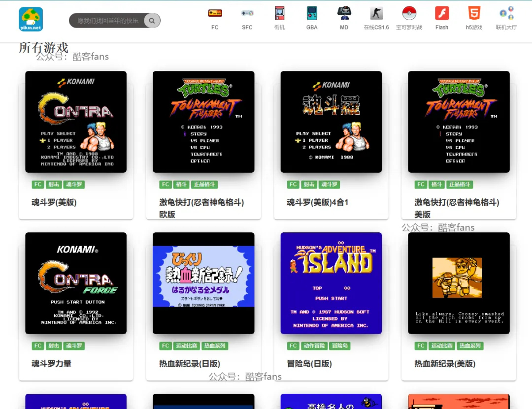Open the GBA handheld category icon
532x409 pixels.
tap(312, 13)
